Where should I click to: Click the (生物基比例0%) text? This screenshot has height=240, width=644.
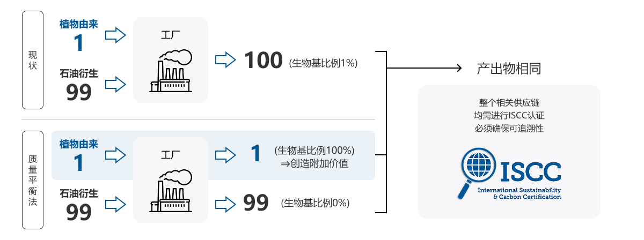(315, 203)
